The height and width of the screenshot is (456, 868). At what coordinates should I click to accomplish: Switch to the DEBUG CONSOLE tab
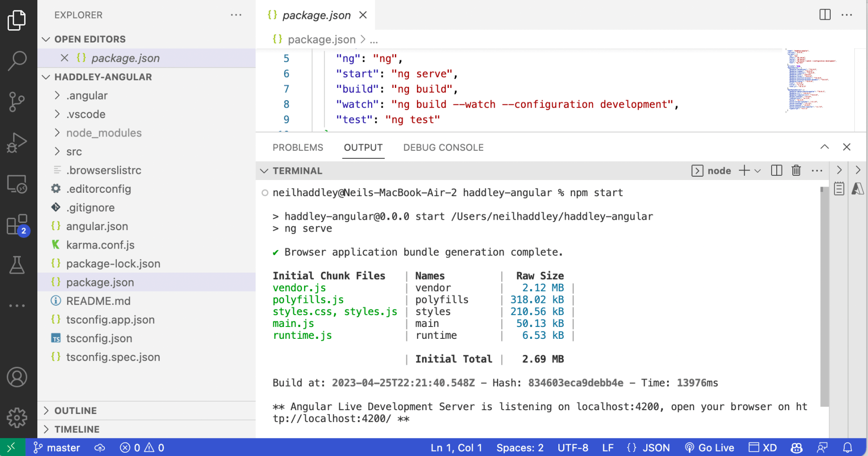click(443, 147)
